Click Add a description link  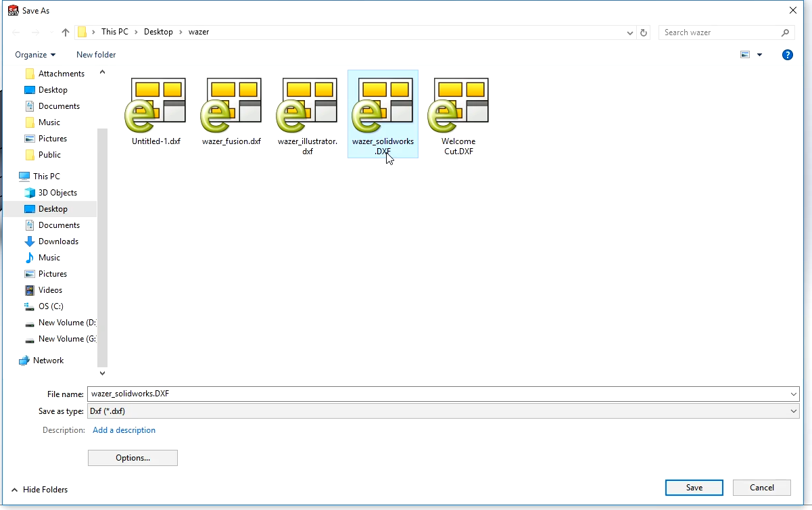click(x=124, y=430)
